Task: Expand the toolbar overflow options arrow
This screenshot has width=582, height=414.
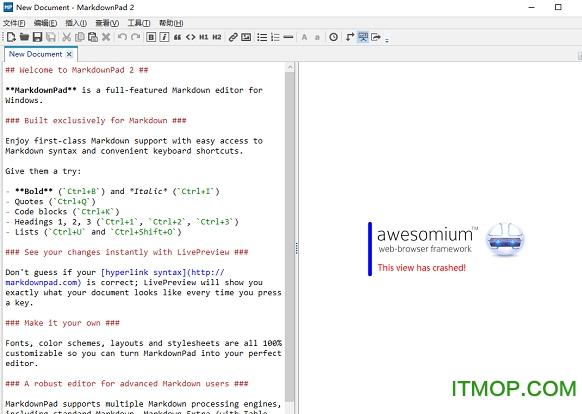Action: 387,40
